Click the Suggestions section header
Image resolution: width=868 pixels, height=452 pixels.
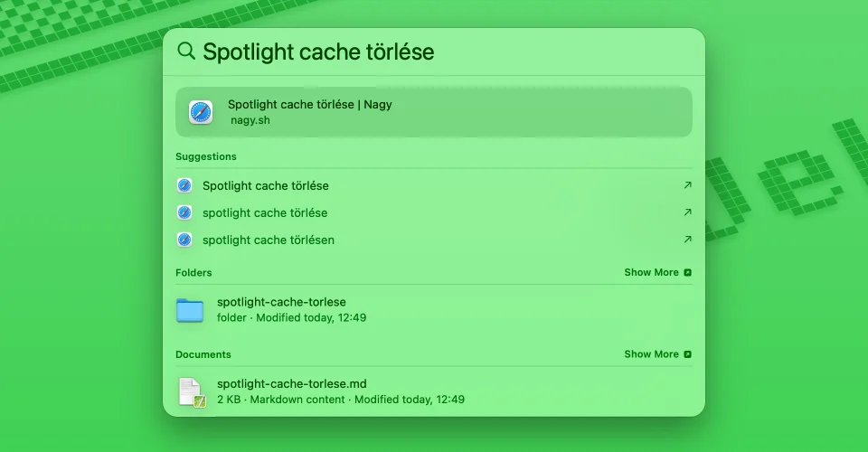point(205,156)
